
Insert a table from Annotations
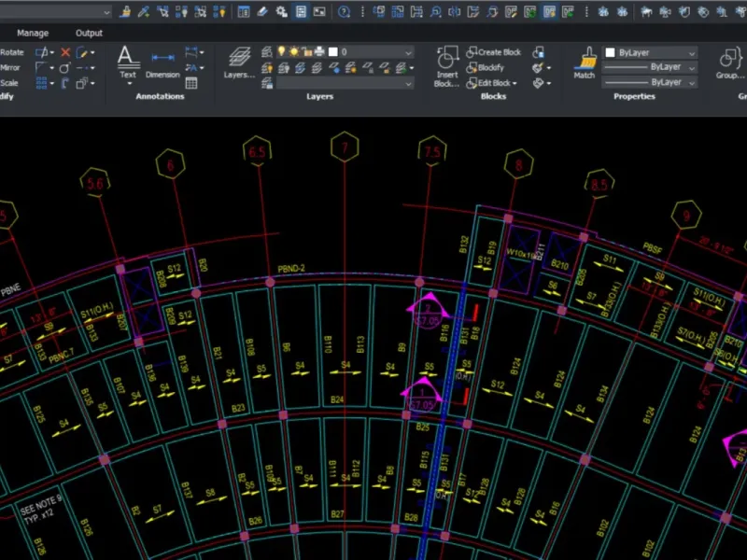191,83
